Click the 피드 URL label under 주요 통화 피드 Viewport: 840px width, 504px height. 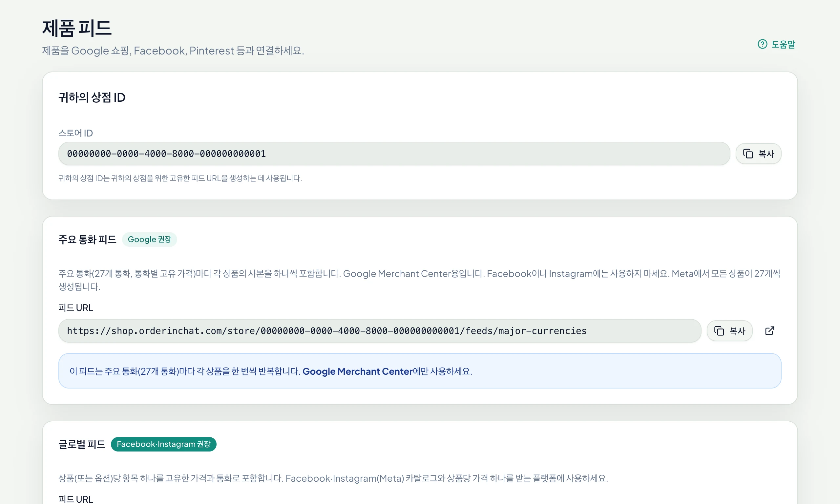point(76,308)
